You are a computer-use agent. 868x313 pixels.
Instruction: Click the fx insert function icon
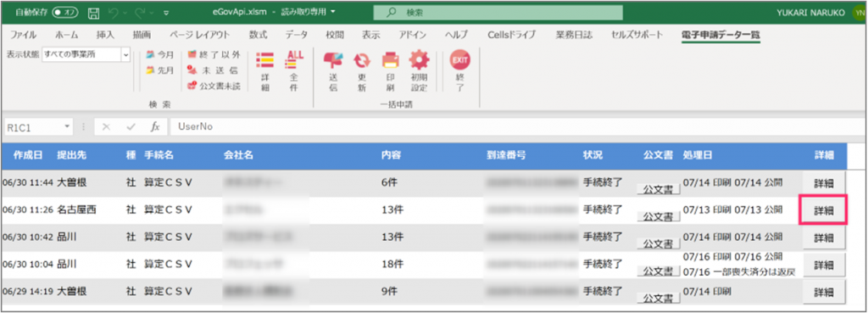pyautogui.click(x=156, y=127)
